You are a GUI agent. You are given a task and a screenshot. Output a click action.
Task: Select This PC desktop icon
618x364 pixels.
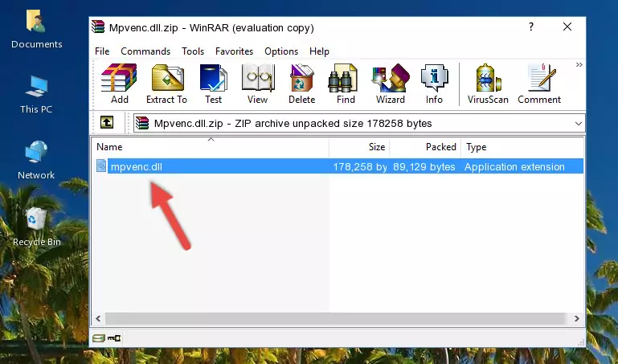pos(36,95)
